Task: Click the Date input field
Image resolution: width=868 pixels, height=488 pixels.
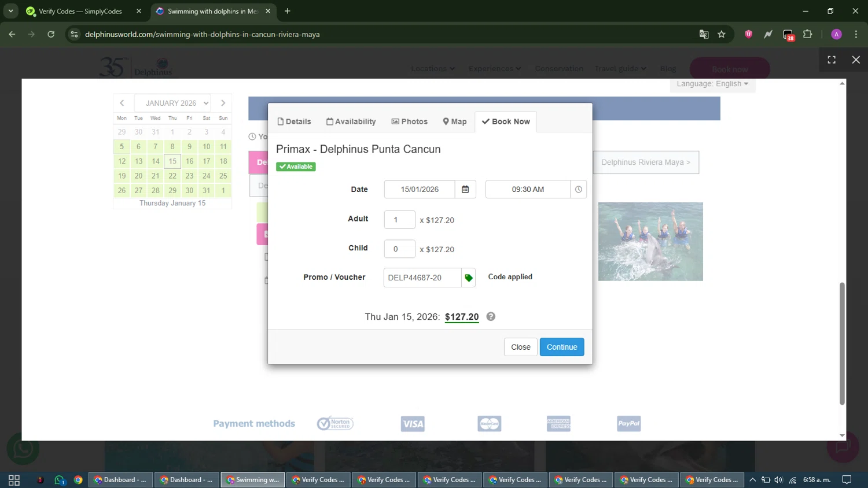Action: point(420,189)
